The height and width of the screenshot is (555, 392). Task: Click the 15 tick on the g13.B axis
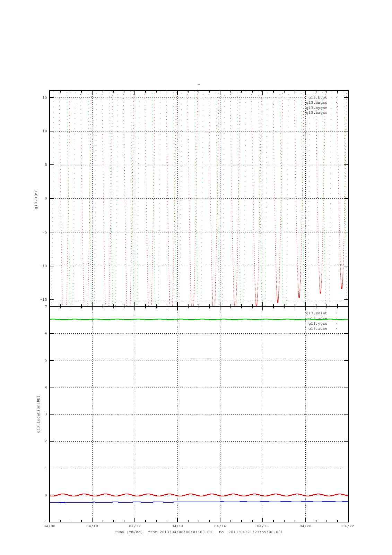pos(45,97)
